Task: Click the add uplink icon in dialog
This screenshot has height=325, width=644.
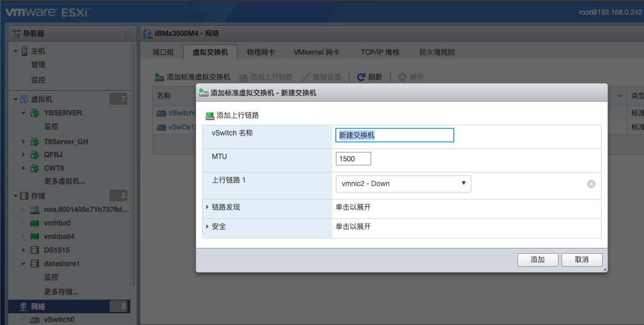Action: click(210, 115)
